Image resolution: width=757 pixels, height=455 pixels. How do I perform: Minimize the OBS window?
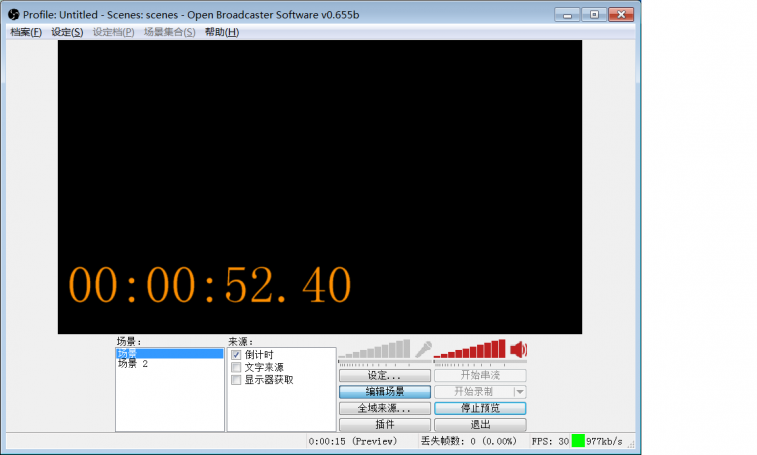click(x=569, y=14)
